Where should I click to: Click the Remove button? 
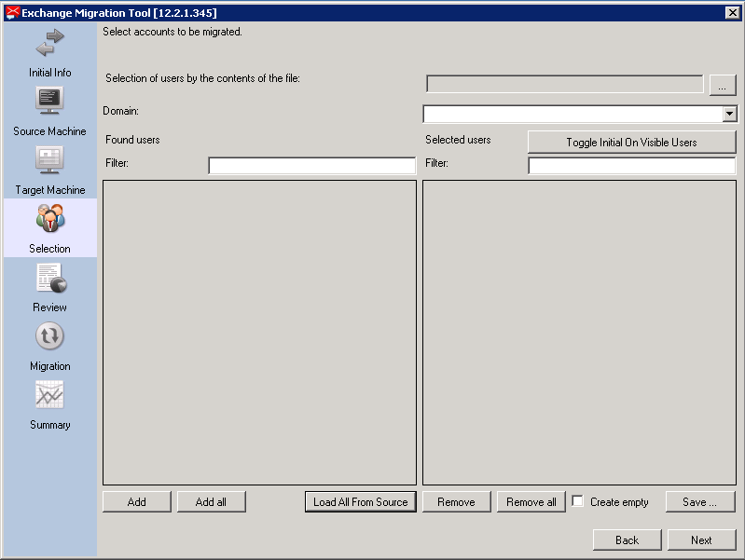pos(456,501)
